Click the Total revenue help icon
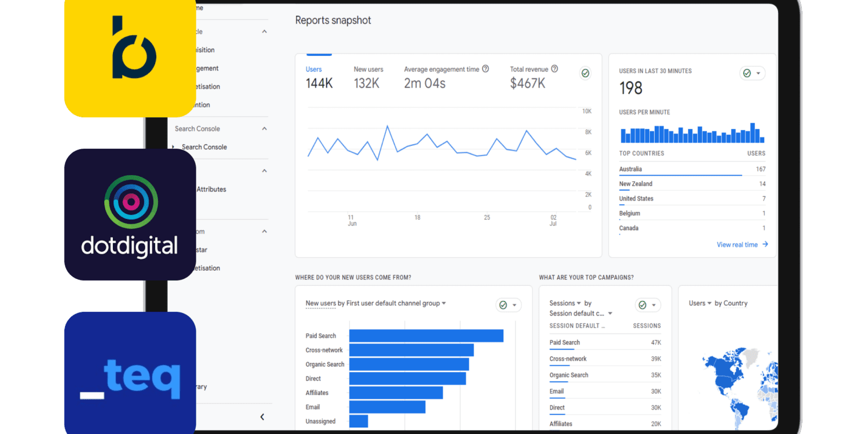 554,69
